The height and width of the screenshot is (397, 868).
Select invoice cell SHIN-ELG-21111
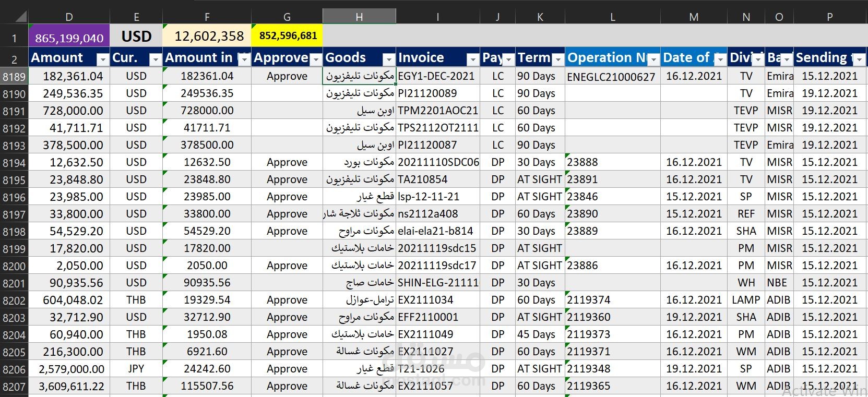point(437,283)
